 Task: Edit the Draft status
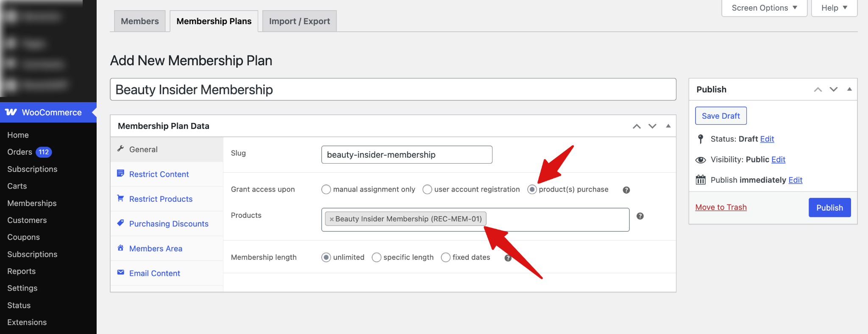(767, 139)
